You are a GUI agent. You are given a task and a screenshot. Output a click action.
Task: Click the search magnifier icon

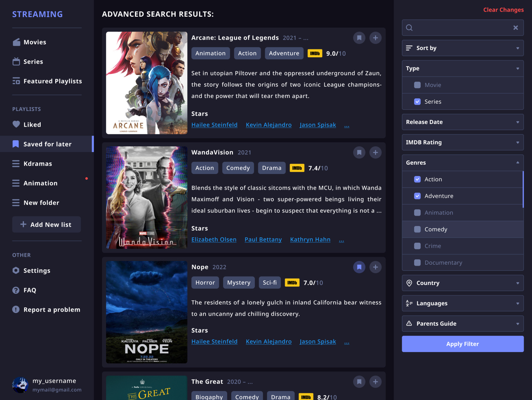click(x=409, y=28)
